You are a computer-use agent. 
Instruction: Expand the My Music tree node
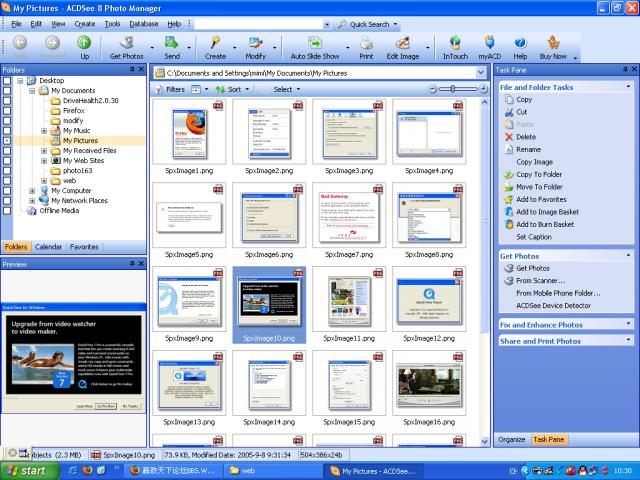[44, 131]
